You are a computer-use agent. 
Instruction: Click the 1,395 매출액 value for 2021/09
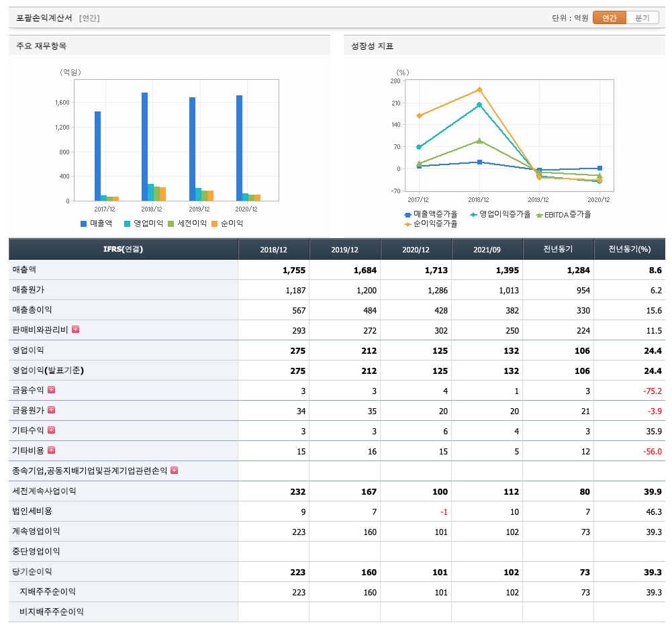point(508,271)
